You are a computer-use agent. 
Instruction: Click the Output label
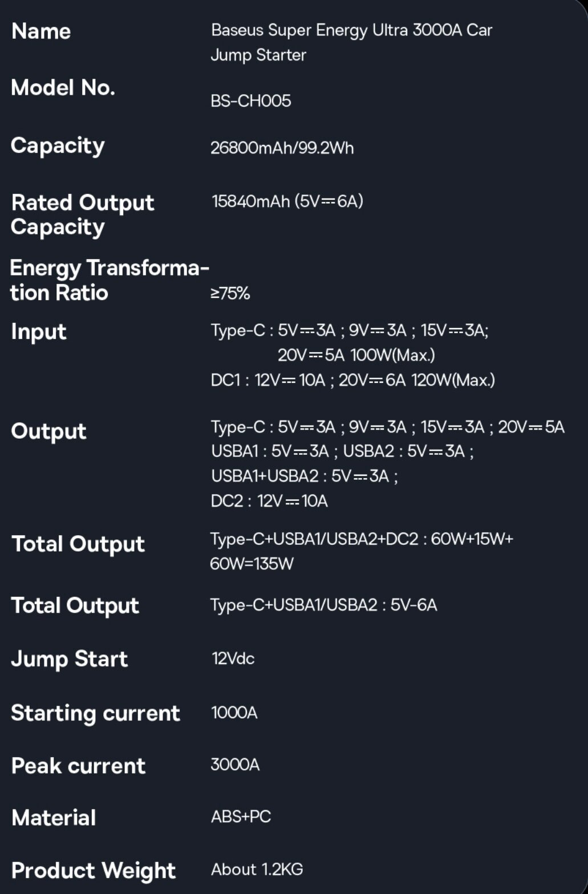(48, 431)
